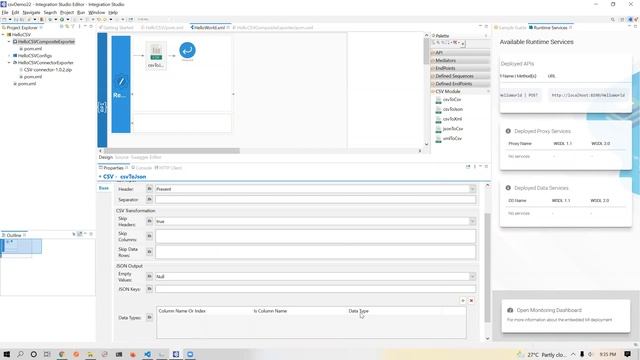
Task: Click expression button beside JSON Keys
Action: click(149, 289)
